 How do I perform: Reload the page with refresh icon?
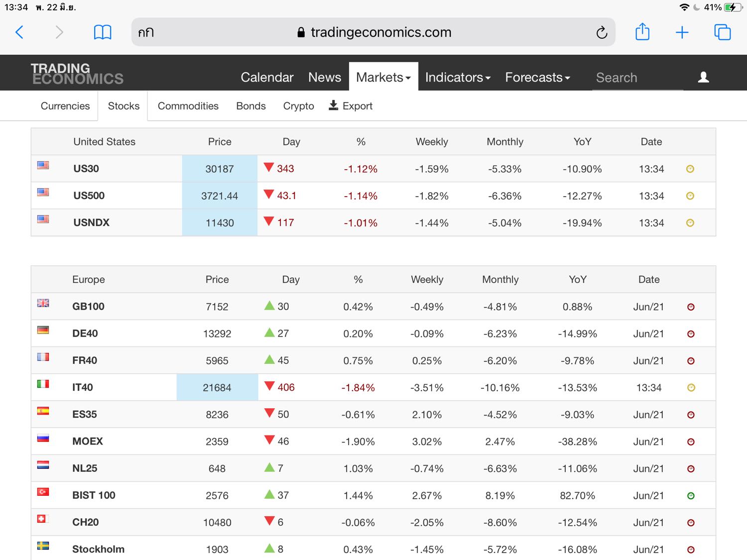point(602,32)
